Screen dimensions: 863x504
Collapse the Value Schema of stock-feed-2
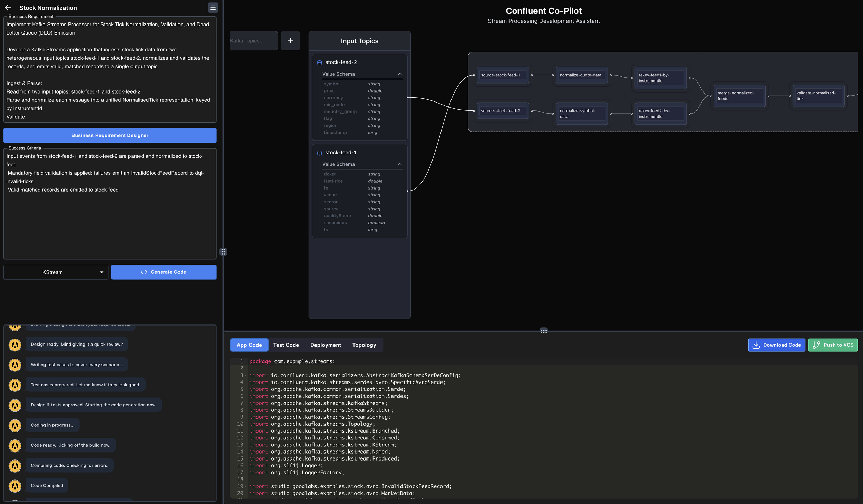click(x=400, y=74)
